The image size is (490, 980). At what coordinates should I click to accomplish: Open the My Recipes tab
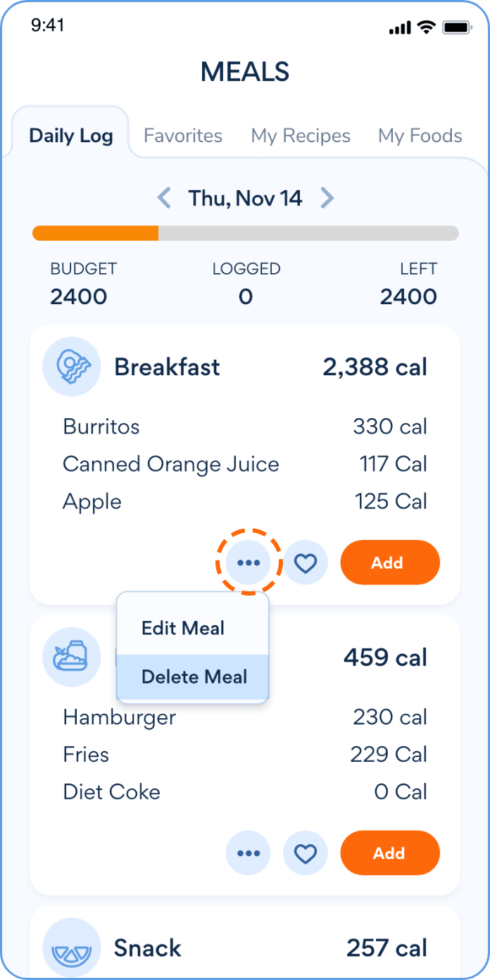click(301, 136)
